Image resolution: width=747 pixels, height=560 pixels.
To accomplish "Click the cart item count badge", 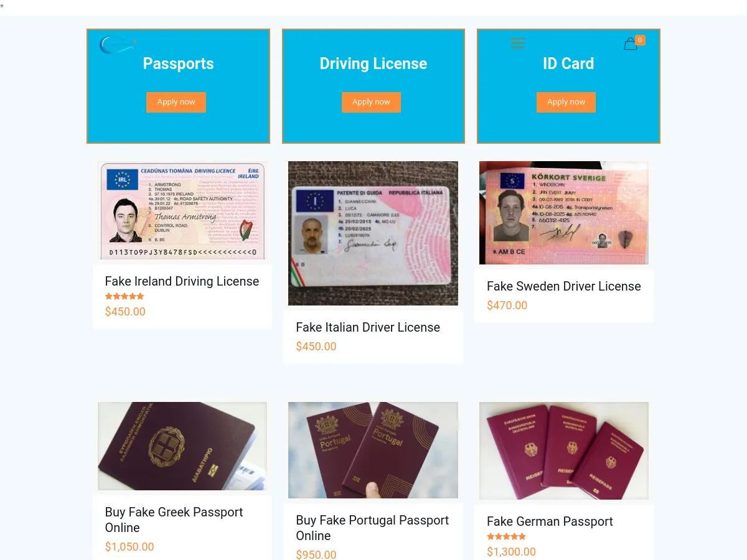I will coord(640,40).
